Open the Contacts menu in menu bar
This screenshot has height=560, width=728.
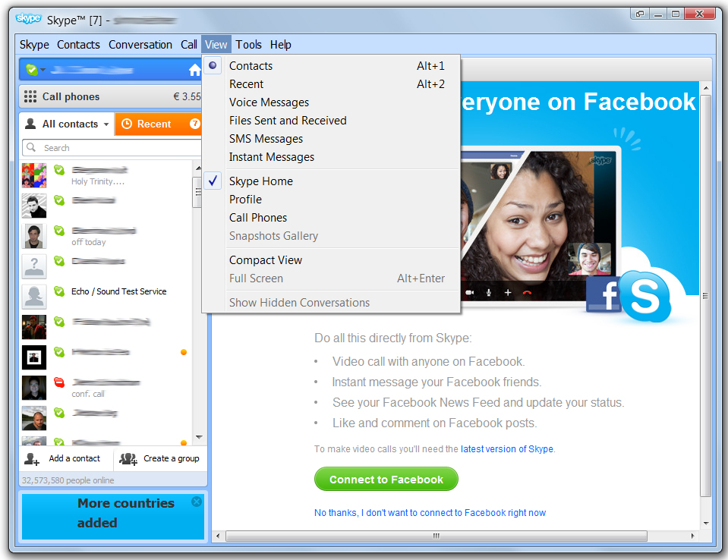click(78, 45)
